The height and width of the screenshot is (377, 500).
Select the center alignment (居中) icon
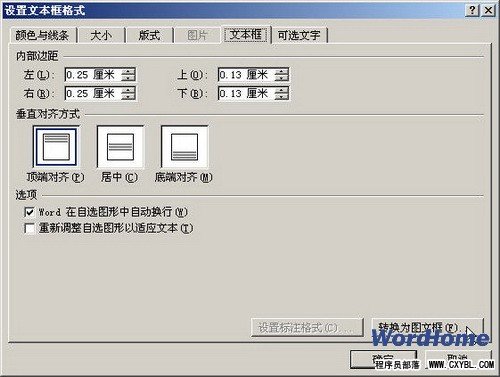(120, 147)
